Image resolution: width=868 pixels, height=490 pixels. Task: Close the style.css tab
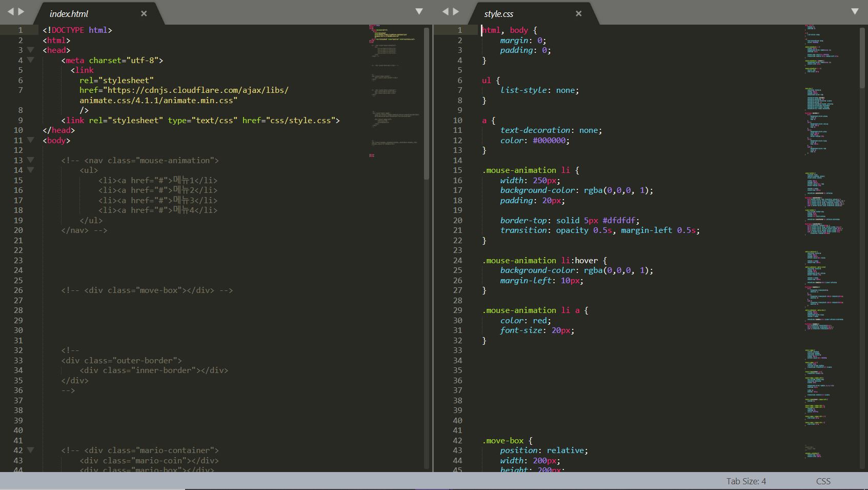coord(579,13)
